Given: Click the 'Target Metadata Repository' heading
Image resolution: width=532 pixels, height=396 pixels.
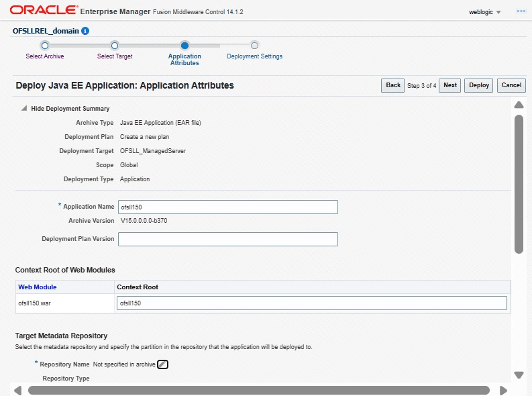Looking at the screenshot, I should (x=61, y=336).
